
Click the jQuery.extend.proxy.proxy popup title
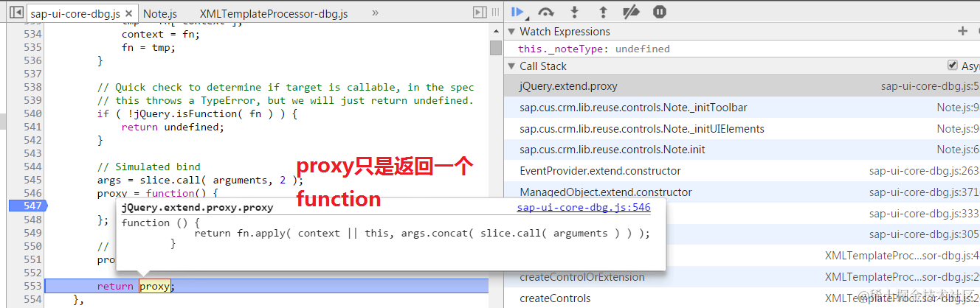(x=197, y=208)
